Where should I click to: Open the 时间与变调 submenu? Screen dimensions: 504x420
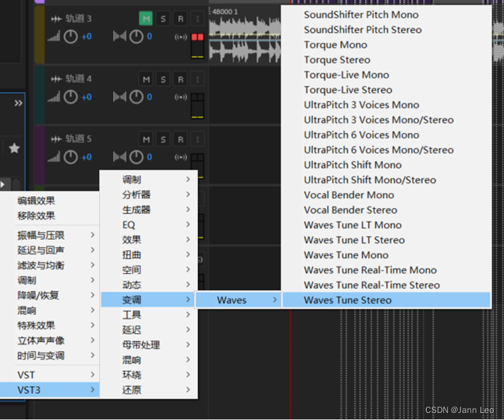(49, 355)
